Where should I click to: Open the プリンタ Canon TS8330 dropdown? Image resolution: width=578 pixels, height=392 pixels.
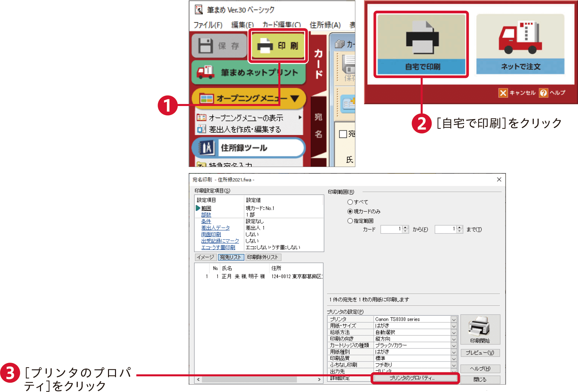(454, 319)
